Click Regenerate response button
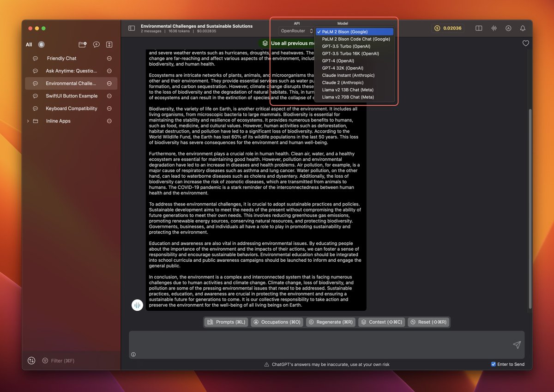This screenshot has width=554, height=392. coord(331,322)
